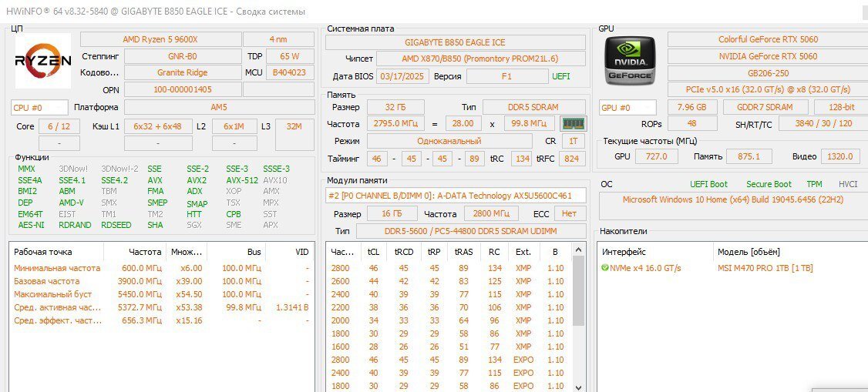
Task: Select the Colorful GeForce RTX 5060 field
Action: pos(768,39)
